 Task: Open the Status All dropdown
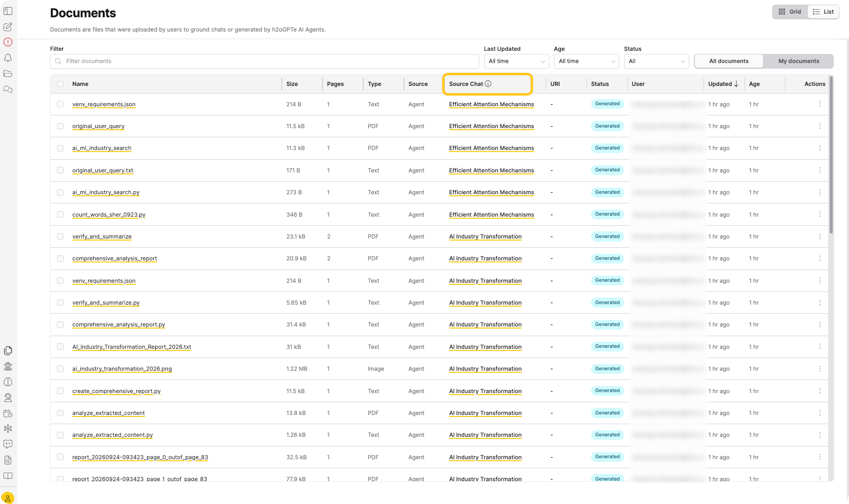(657, 61)
